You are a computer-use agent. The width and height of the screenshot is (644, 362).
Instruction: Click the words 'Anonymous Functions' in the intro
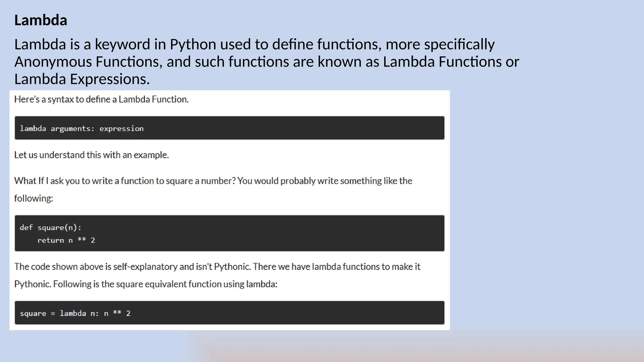pos(88,62)
